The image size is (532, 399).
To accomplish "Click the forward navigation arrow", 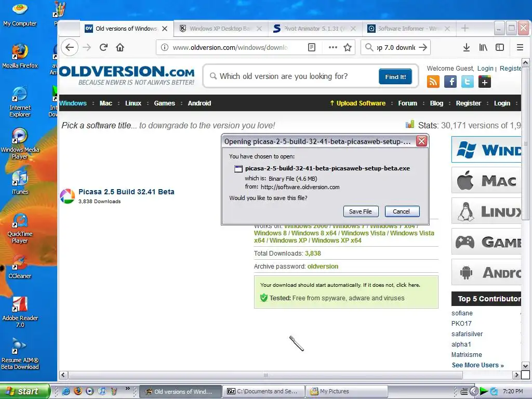I will point(87,47).
